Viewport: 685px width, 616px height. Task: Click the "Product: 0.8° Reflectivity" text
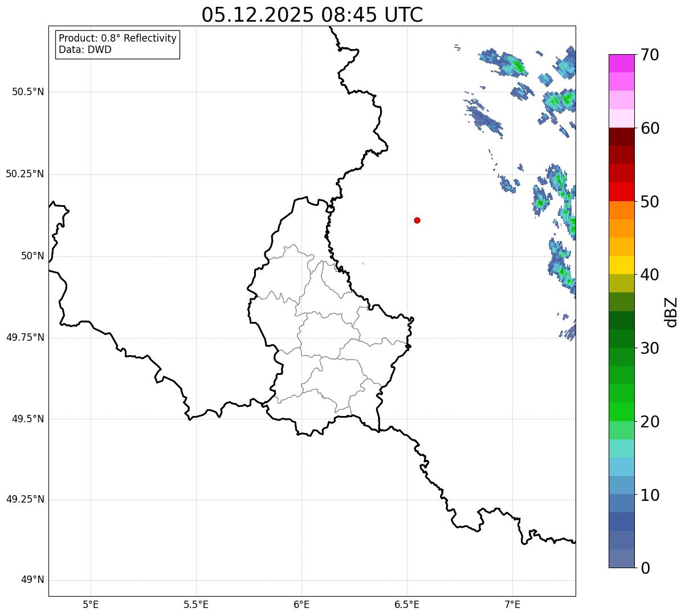pyautogui.click(x=118, y=38)
